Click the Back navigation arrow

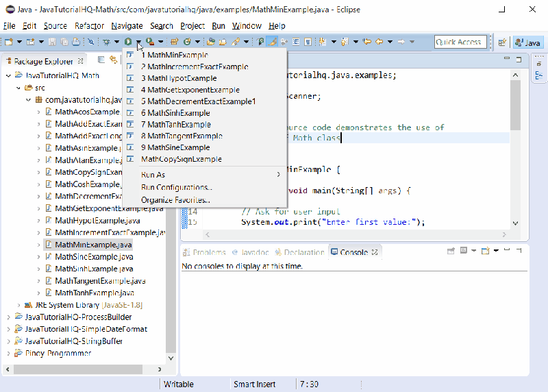coord(379,42)
